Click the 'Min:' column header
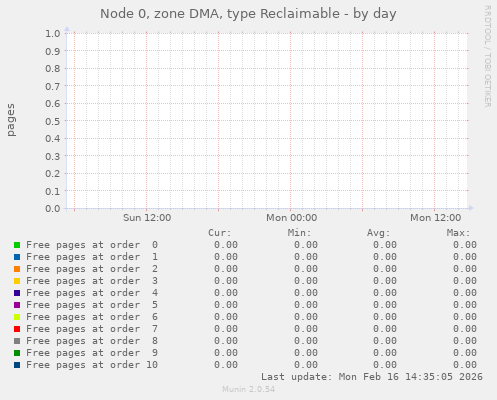 pyautogui.click(x=299, y=233)
